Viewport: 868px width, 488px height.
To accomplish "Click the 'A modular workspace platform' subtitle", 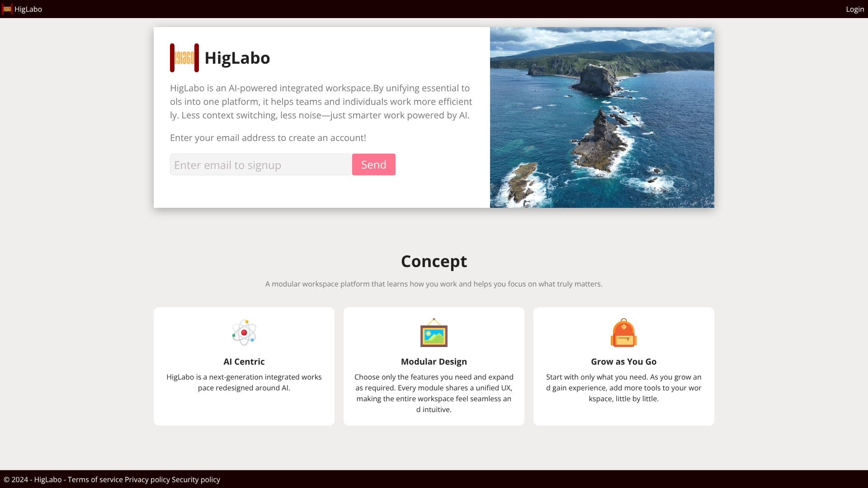I will [434, 284].
